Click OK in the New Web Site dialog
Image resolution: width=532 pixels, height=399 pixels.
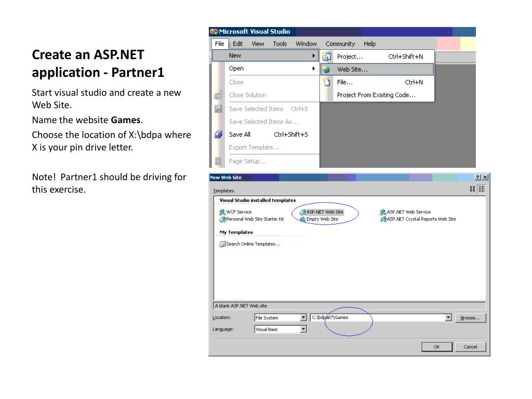pyautogui.click(x=436, y=347)
